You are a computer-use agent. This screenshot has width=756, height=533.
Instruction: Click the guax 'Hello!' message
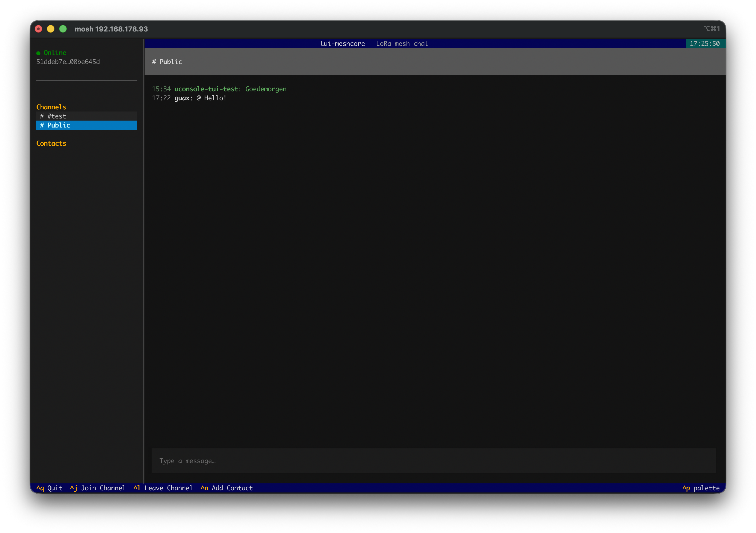189,98
